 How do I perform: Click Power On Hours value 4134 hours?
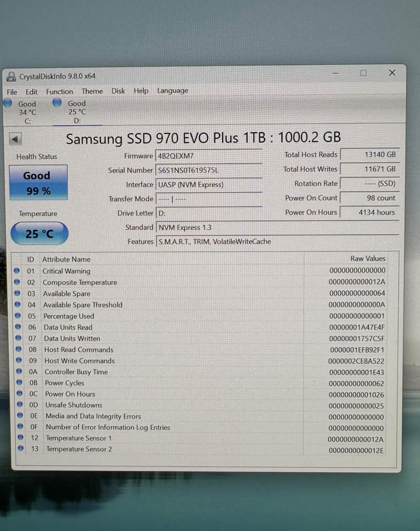[x=370, y=212]
